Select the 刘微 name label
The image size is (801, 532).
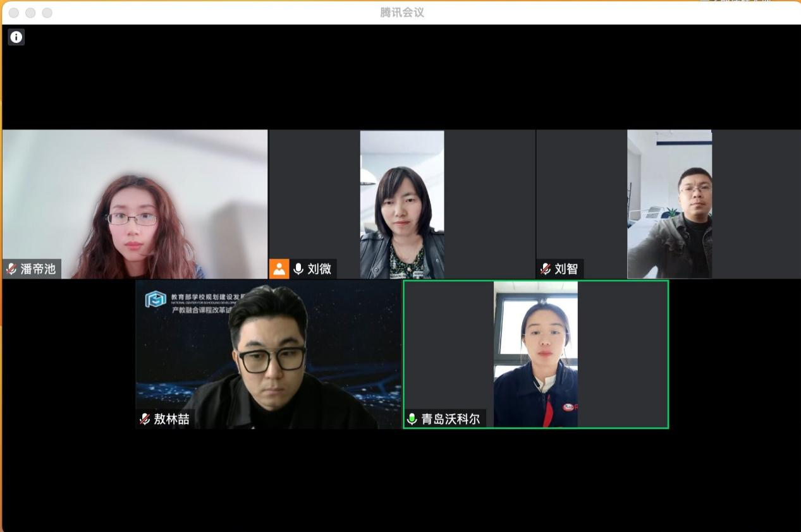point(319,269)
